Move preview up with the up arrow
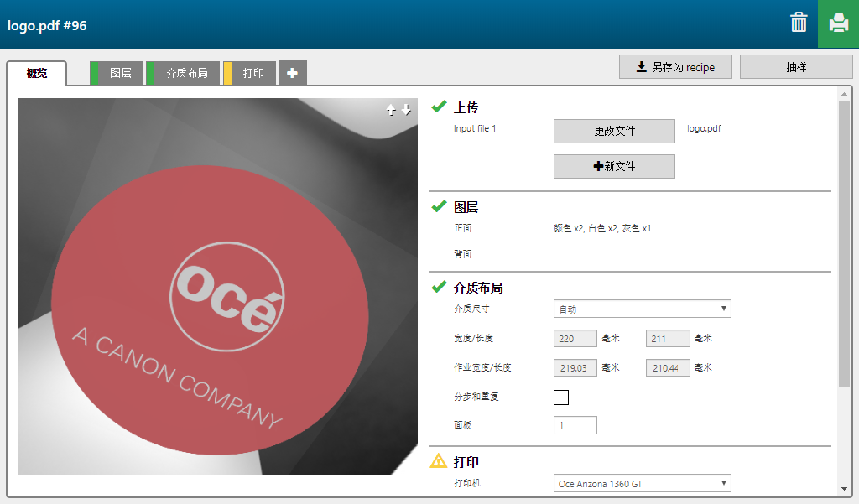 pos(391,110)
